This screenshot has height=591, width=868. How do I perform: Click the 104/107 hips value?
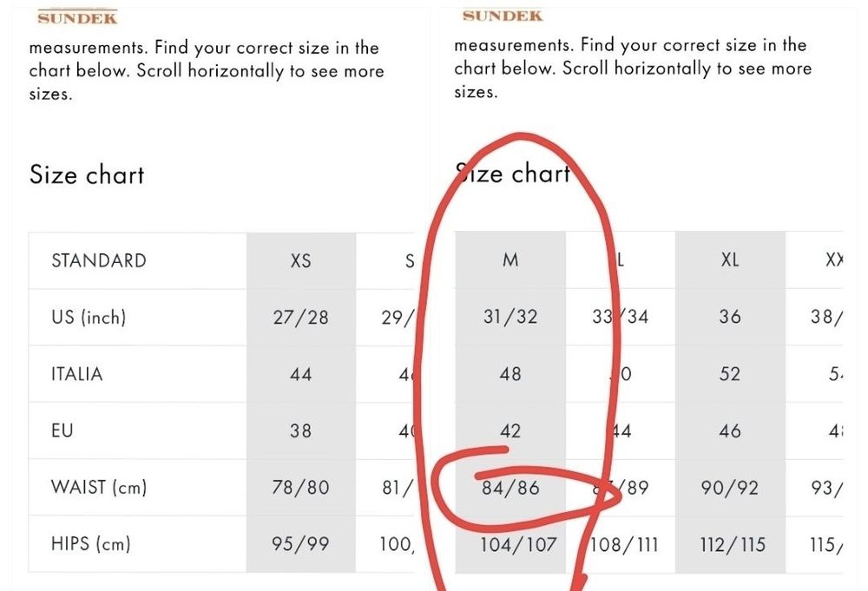click(x=518, y=544)
